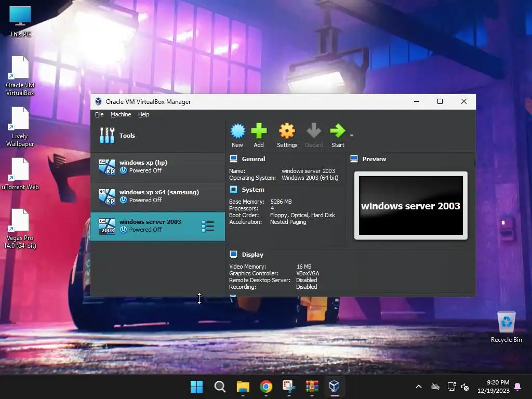532x399 pixels.
Task: Click the Discard arrow icon
Action: 314,135
